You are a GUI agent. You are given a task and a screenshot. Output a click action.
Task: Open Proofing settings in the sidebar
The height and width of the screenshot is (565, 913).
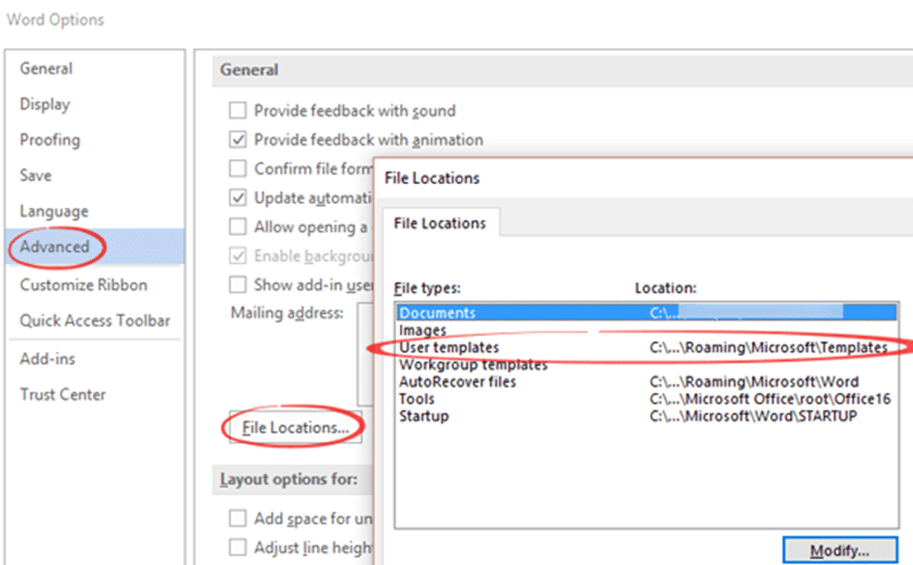point(50,140)
